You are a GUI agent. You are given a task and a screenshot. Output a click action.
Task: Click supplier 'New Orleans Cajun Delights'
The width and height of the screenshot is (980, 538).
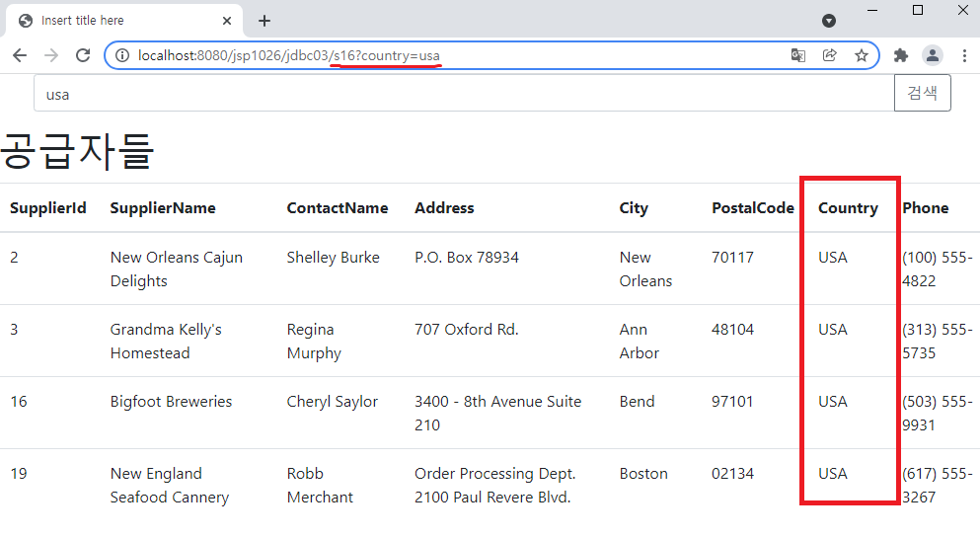coord(177,269)
